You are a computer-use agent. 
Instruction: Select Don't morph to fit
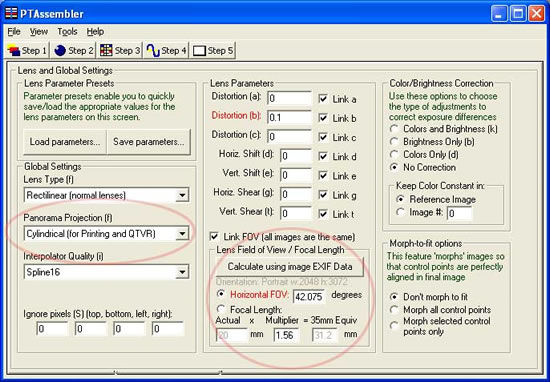click(x=394, y=297)
